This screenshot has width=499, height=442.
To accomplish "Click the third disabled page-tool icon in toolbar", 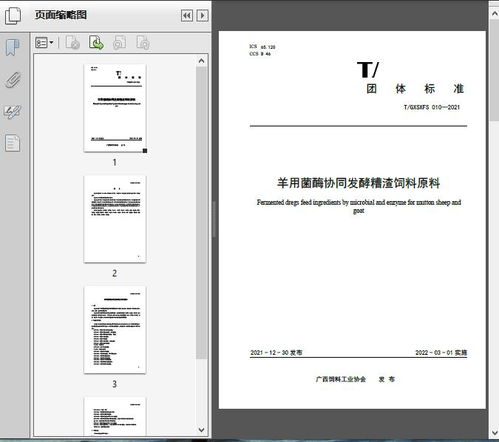I will (x=119, y=43).
